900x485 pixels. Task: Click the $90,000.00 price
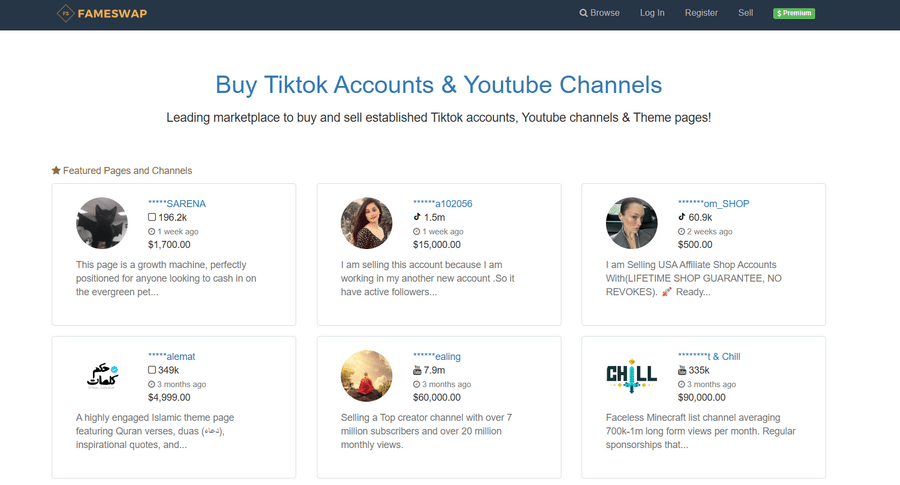point(701,397)
